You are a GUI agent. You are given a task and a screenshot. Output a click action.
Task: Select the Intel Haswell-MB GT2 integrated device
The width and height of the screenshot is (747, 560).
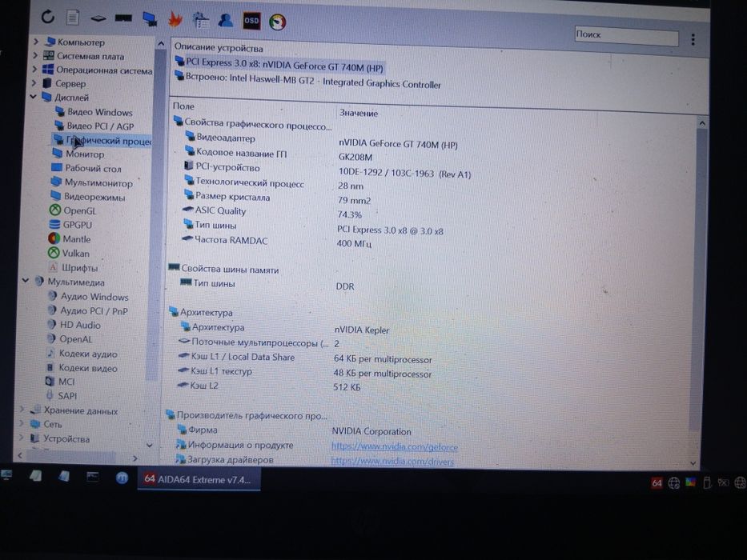(307, 80)
